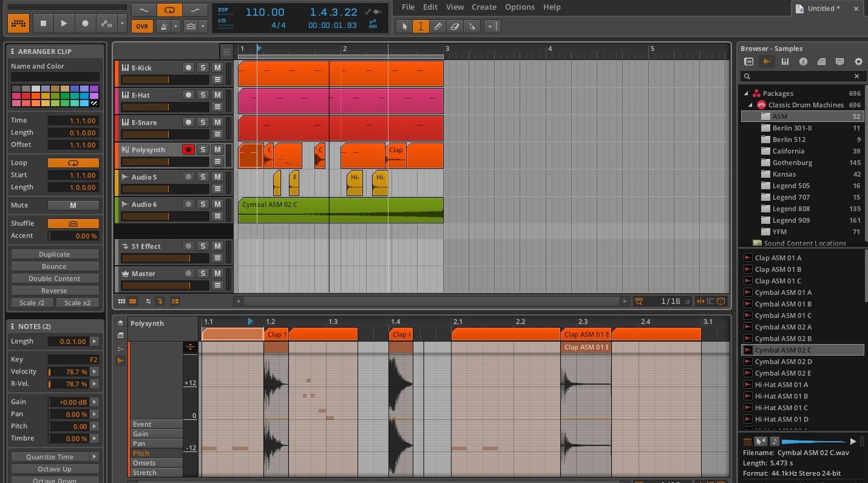Open the View menu
The height and width of the screenshot is (483, 868).
455,7
